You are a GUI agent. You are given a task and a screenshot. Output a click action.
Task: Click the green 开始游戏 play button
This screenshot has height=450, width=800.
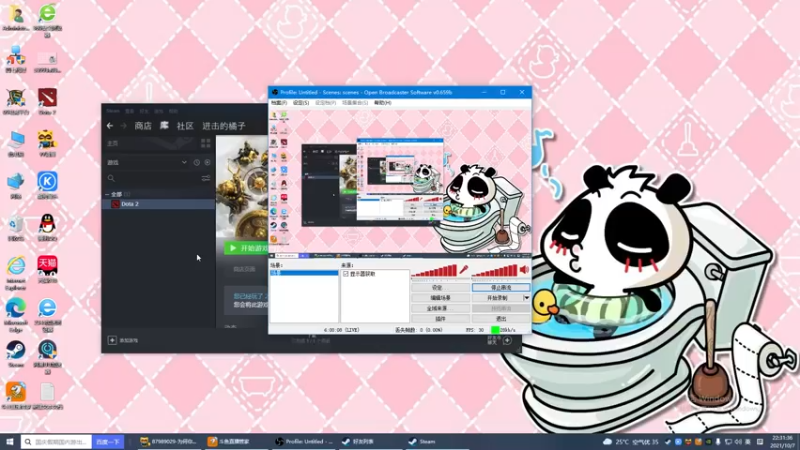(246, 248)
